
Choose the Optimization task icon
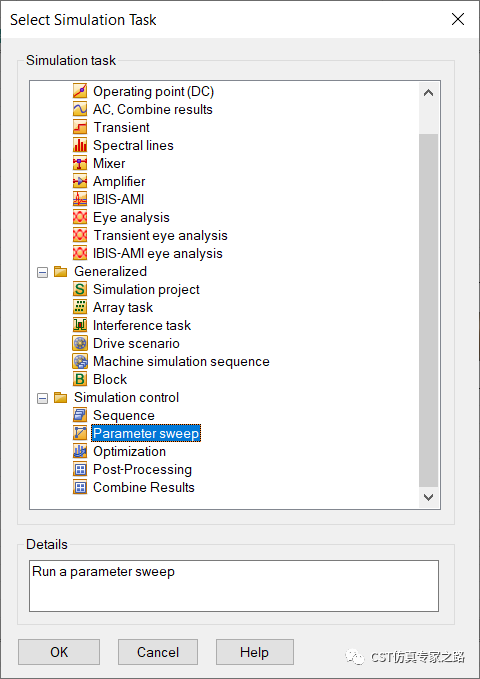click(x=80, y=451)
